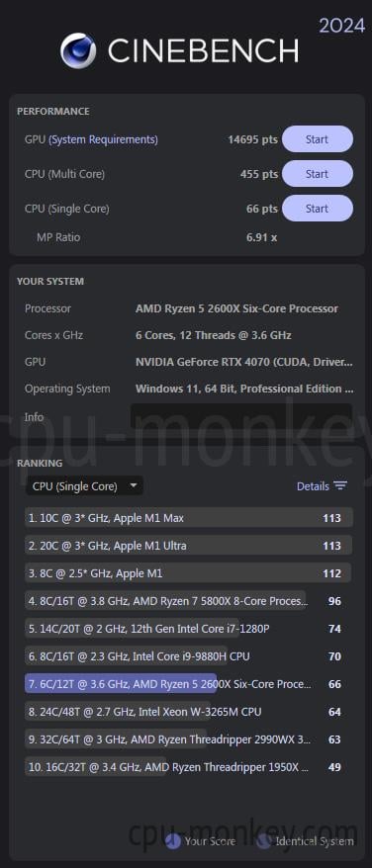Screen dimensions: 372x868
Task: Select the Ryzen 7 5800X ranking row
Action: click(x=189, y=601)
